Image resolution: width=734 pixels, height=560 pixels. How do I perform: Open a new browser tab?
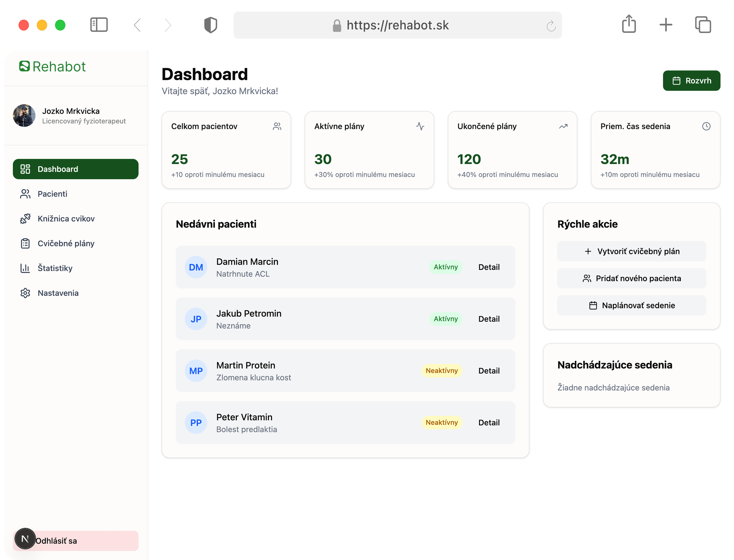pyautogui.click(x=666, y=25)
